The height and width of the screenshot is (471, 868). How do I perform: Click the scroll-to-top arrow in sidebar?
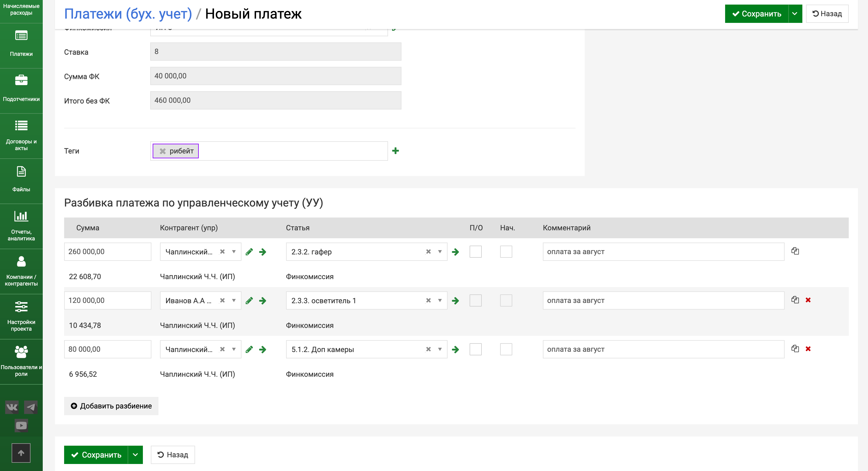(x=21, y=453)
